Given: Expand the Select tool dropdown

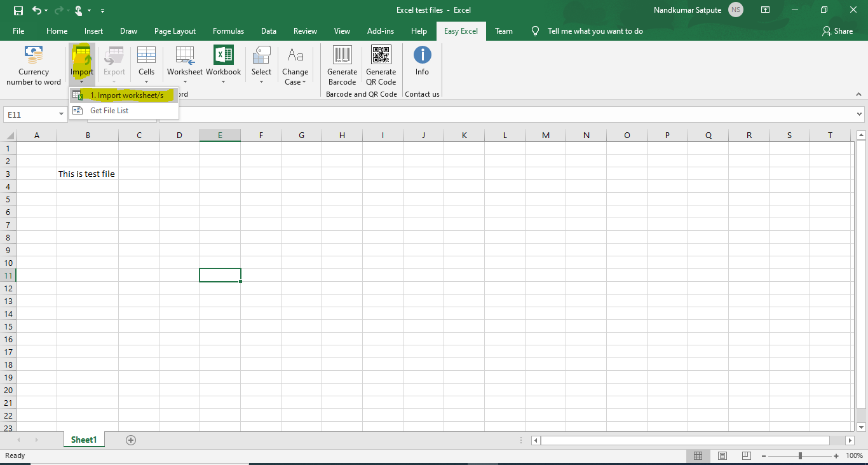Looking at the screenshot, I should (261, 83).
